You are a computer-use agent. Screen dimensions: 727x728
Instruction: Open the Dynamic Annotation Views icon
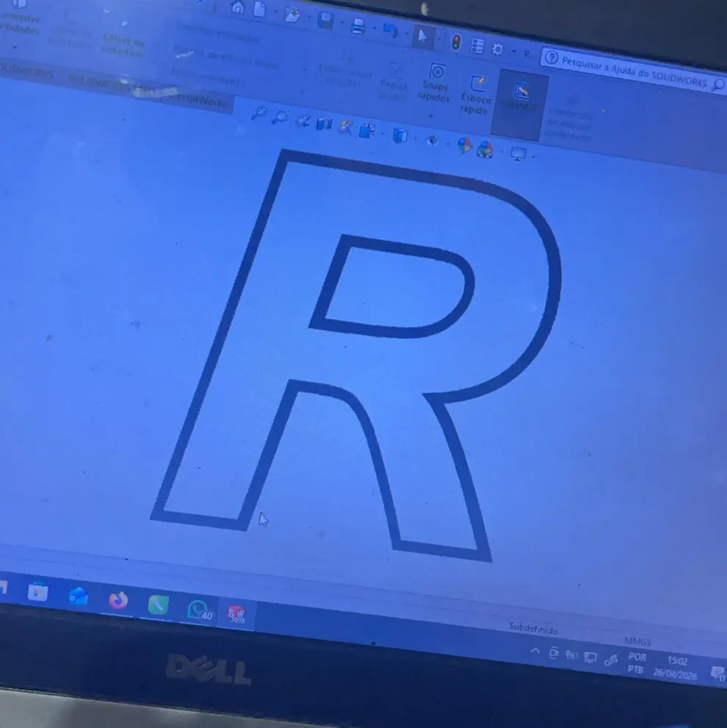345,127
